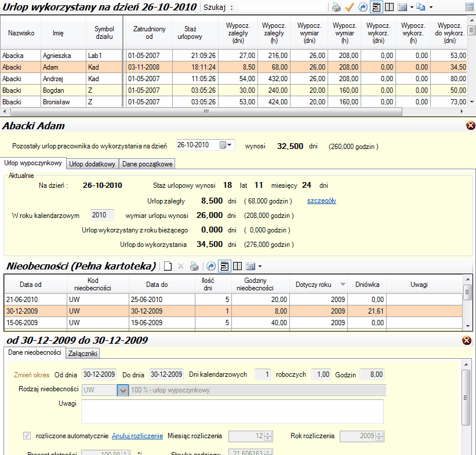Click the absences table vertical scrollbar
Screen dimensions: 476x455
click(467, 292)
